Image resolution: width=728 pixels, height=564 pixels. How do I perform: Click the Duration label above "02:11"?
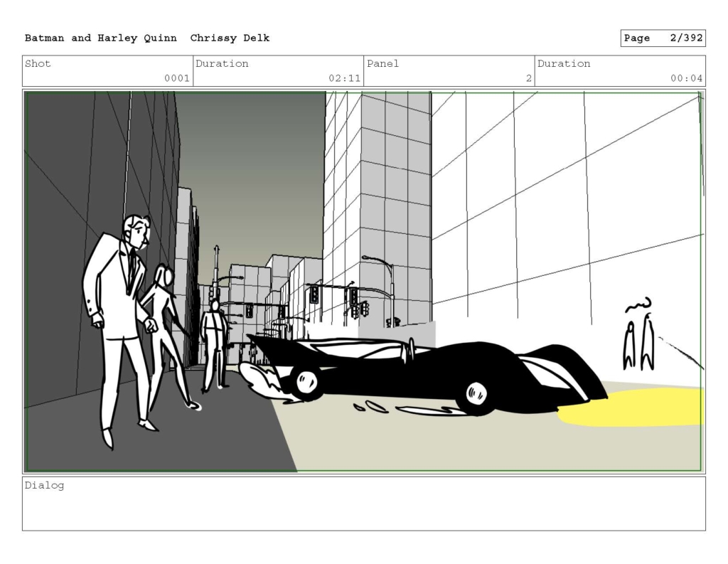[222, 63]
